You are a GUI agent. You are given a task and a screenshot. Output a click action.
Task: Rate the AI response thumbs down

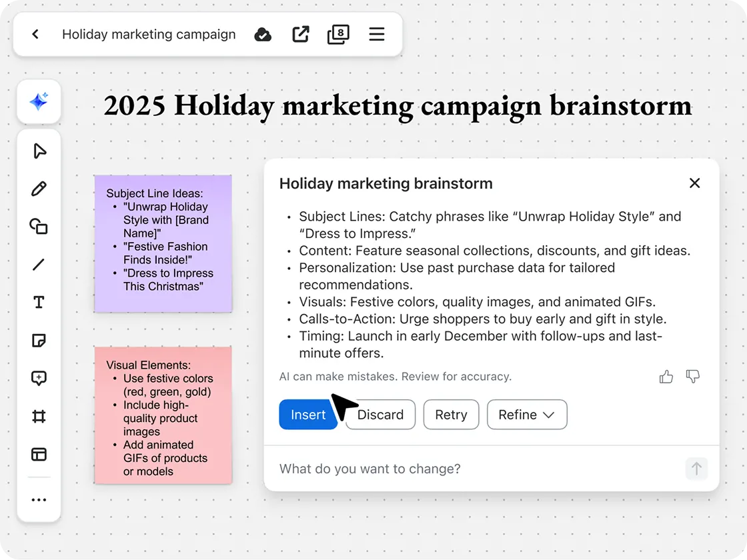[692, 377]
